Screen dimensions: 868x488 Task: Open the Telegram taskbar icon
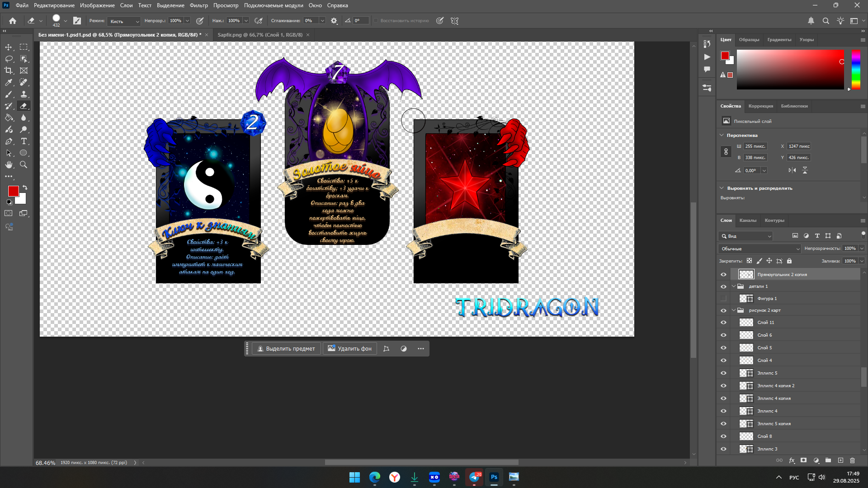coord(474,477)
